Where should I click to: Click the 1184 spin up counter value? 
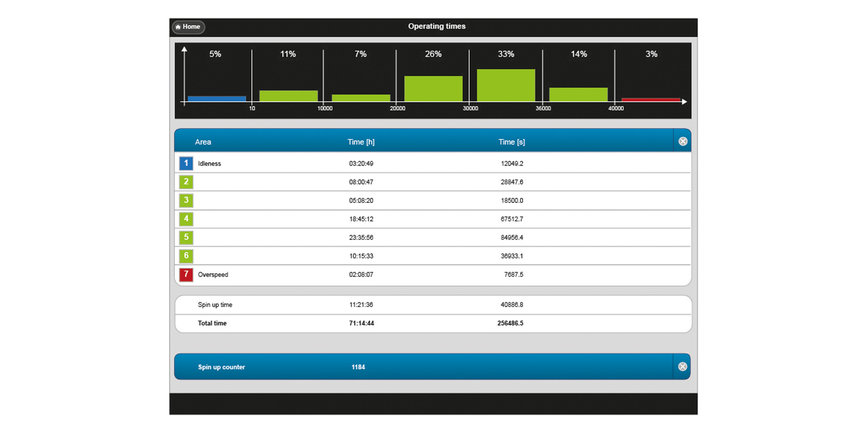pyautogui.click(x=358, y=367)
